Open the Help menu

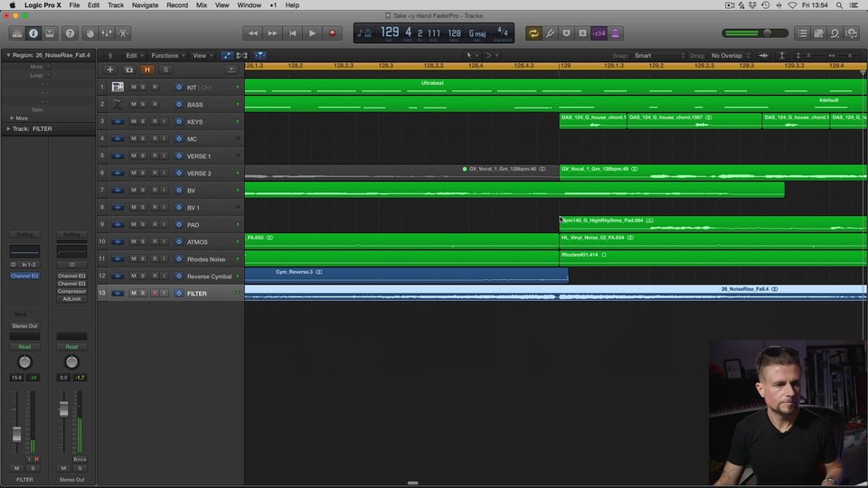292,5
